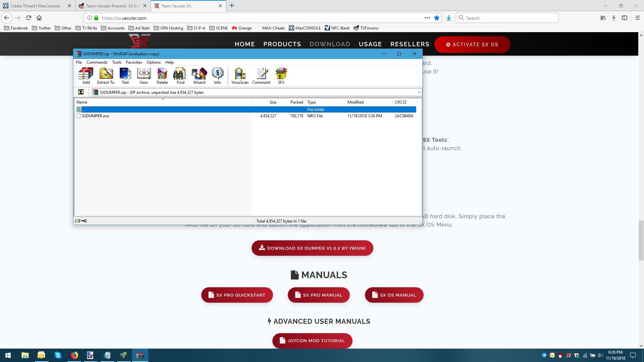Image resolution: width=644 pixels, height=362 pixels.
Task: Sort file list by Type column
Action: (x=325, y=102)
